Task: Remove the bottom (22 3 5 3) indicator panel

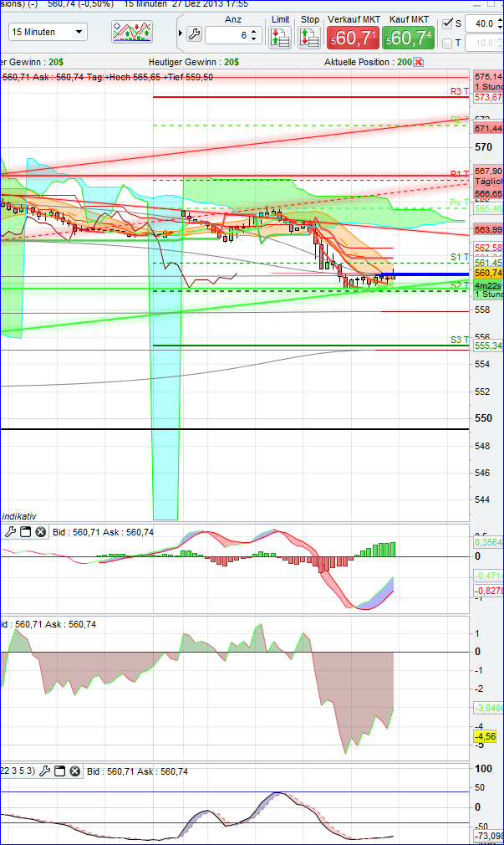Action: (x=75, y=771)
